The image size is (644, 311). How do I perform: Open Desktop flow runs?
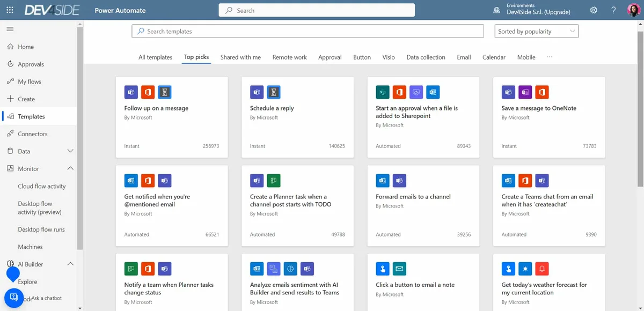pos(41,229)
